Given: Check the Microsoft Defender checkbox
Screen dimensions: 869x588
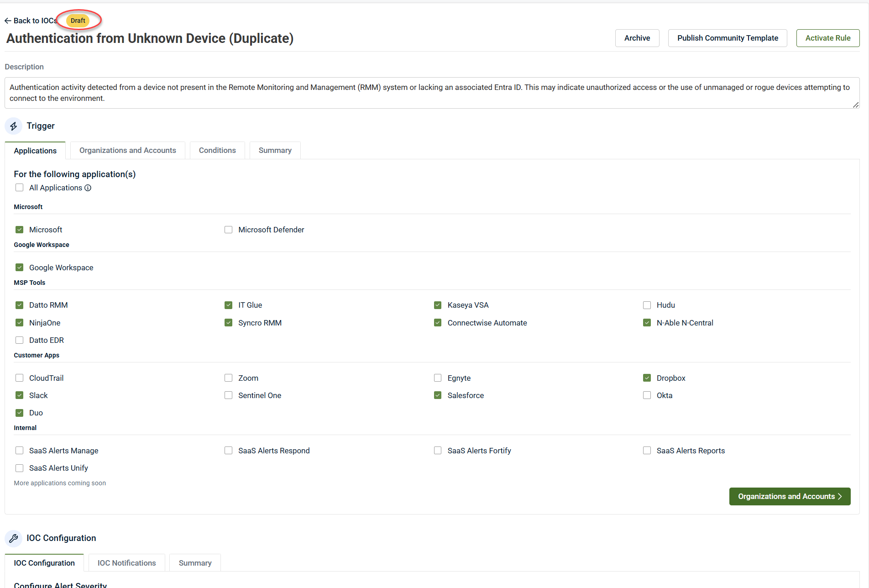Looking at the screenshot, I should click(229, 230).
